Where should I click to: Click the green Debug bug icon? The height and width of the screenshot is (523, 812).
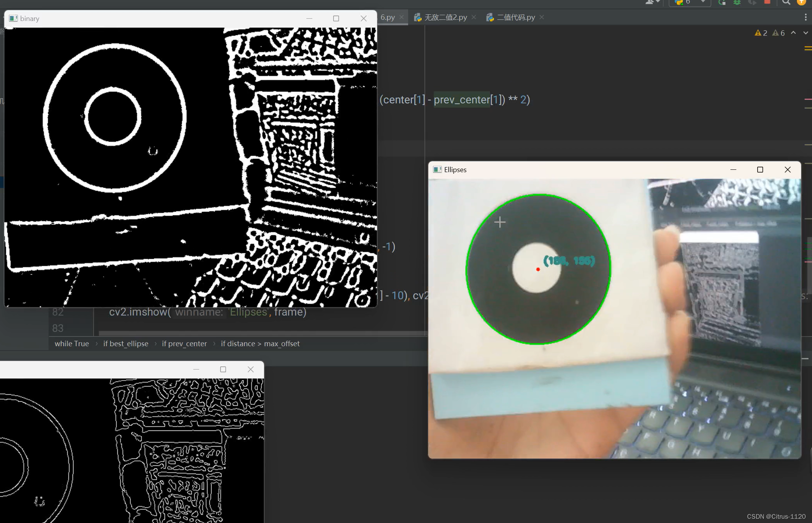pyautogui.click(x=737, y=2)
